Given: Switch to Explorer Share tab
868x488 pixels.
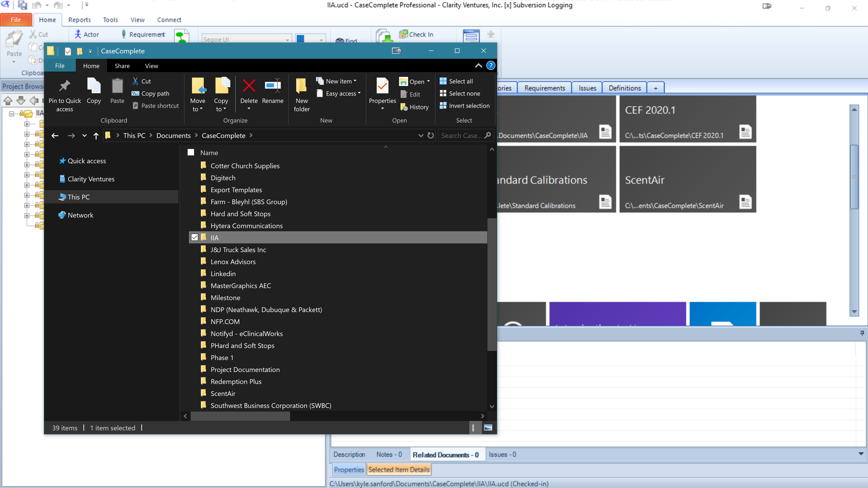Looking at the screenshot, I should pos(122,66).
